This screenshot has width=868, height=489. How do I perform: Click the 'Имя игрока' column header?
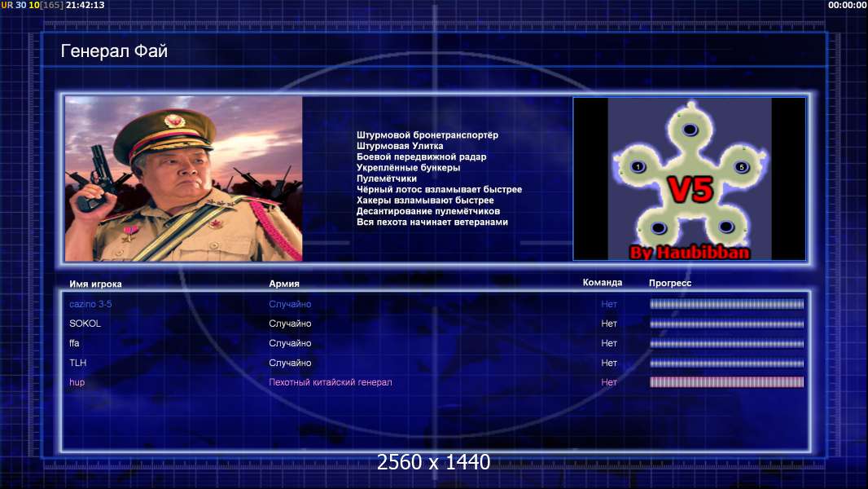coord(95,284)
